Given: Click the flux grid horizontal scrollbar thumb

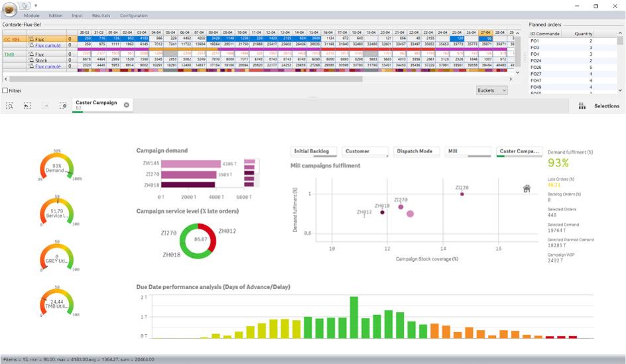Looking at the screenshot, I should click(186, 79).
